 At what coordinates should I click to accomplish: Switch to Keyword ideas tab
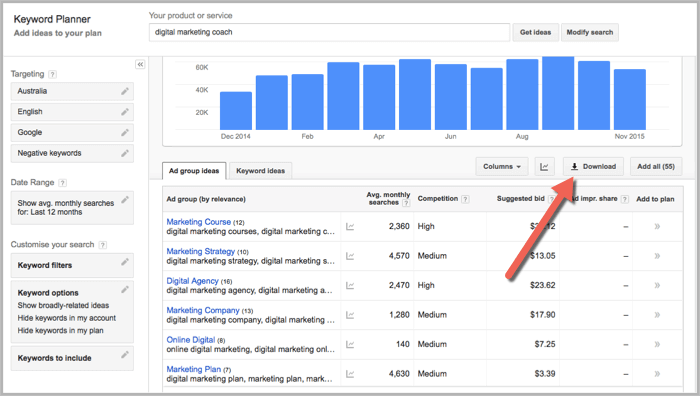tap(260, 171)
